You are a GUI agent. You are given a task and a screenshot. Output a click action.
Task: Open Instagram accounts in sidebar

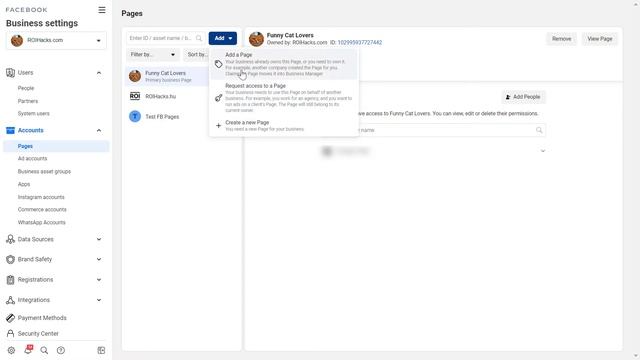(41, 197)
